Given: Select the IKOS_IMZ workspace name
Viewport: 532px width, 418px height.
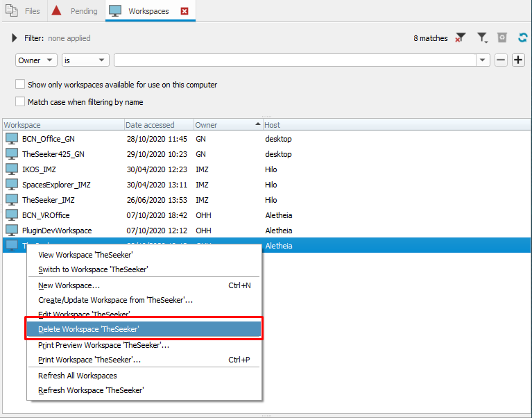Looking at the screenshot, I should (x=39, y=169).
